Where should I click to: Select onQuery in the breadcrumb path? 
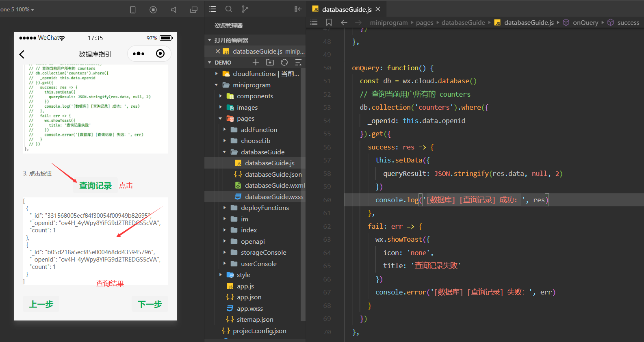pyautogui.click(x=585, y=23)
